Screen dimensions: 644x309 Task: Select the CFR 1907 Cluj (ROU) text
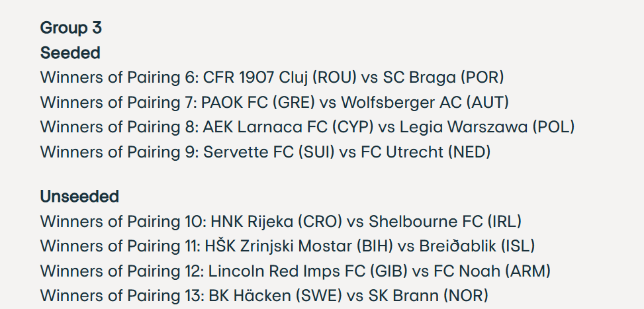click(280, 77)
